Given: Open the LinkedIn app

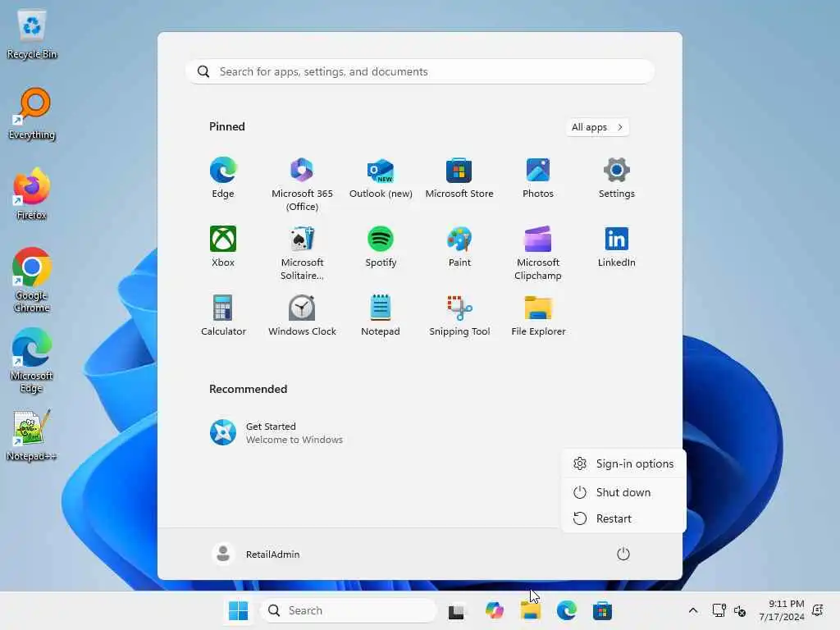Looking at the screenshot, I should (x=617, y=247).
